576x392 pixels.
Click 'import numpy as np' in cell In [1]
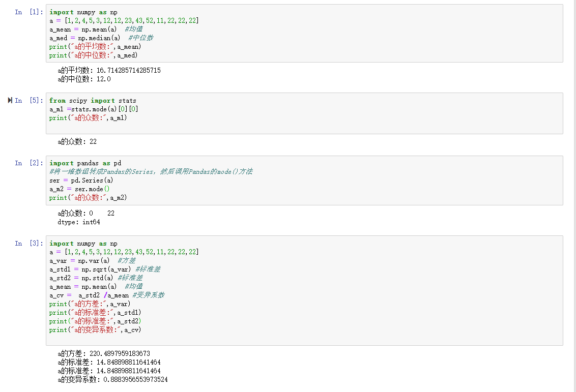(x=83, y=12)
